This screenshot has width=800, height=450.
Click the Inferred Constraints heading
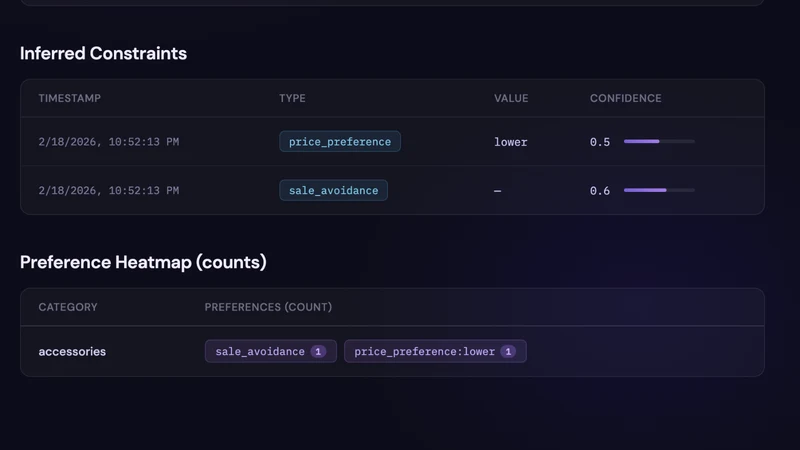104,54
